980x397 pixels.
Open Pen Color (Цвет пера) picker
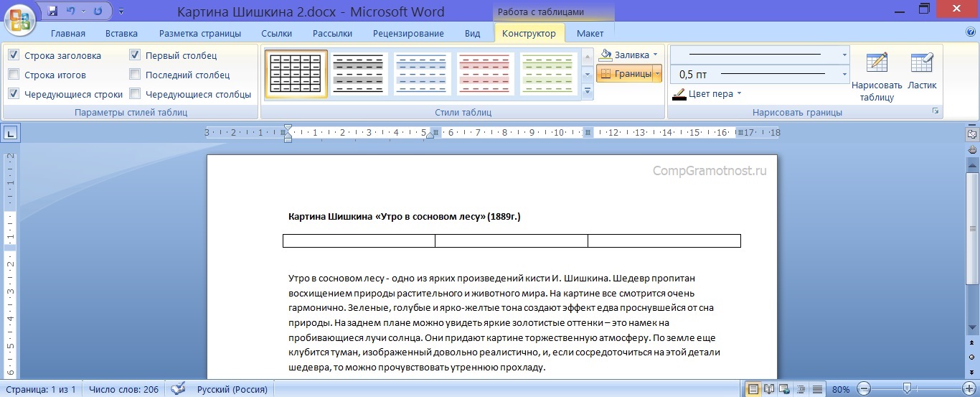[x=707, y=94]
